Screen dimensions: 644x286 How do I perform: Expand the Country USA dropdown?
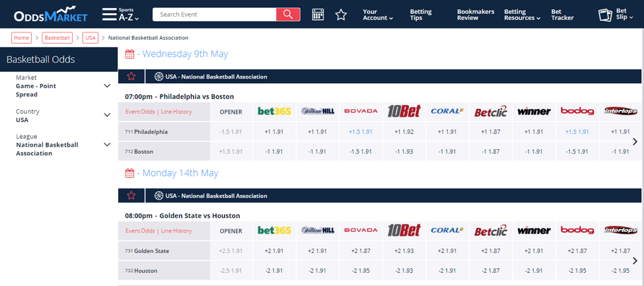click(107, 115)
